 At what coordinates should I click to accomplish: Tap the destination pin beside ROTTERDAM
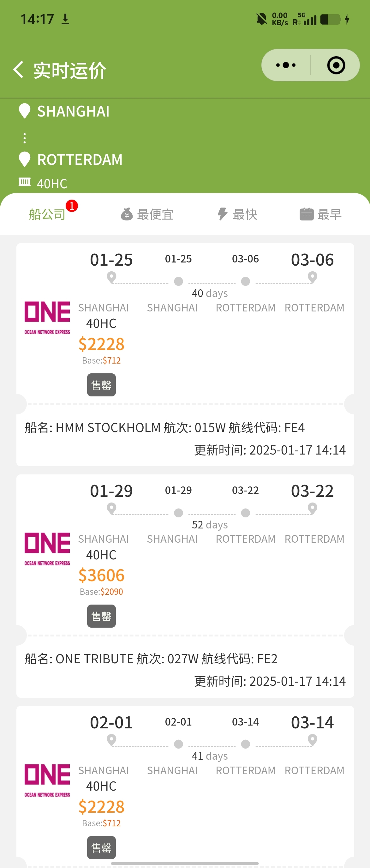(x=25, y=159)
